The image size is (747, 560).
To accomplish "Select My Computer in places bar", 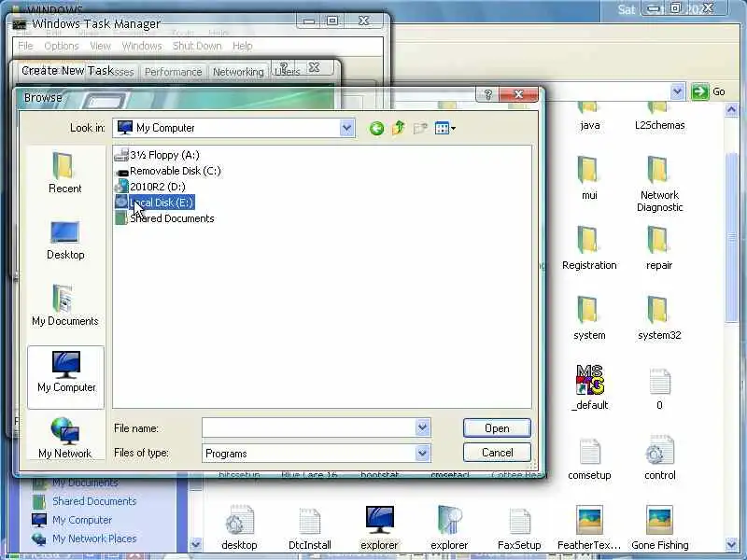I will [66, 377].
